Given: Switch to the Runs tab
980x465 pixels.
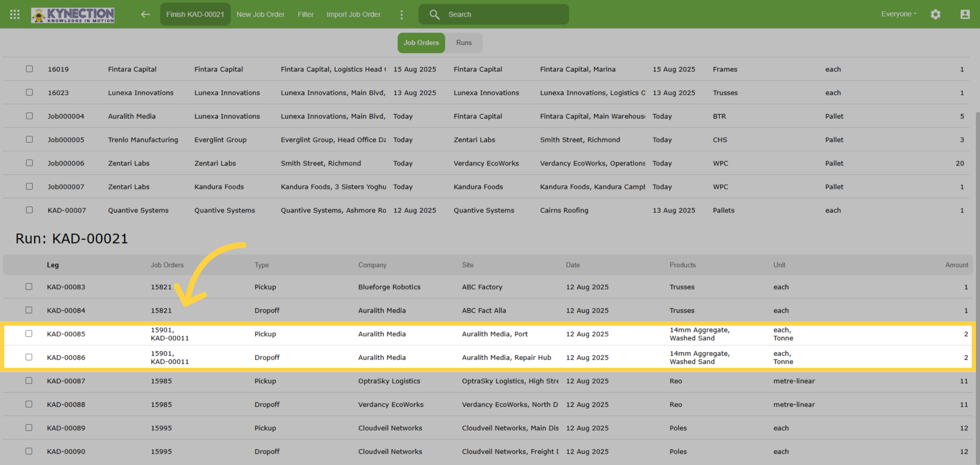Looking at the screenshot, I should [464, 42].
